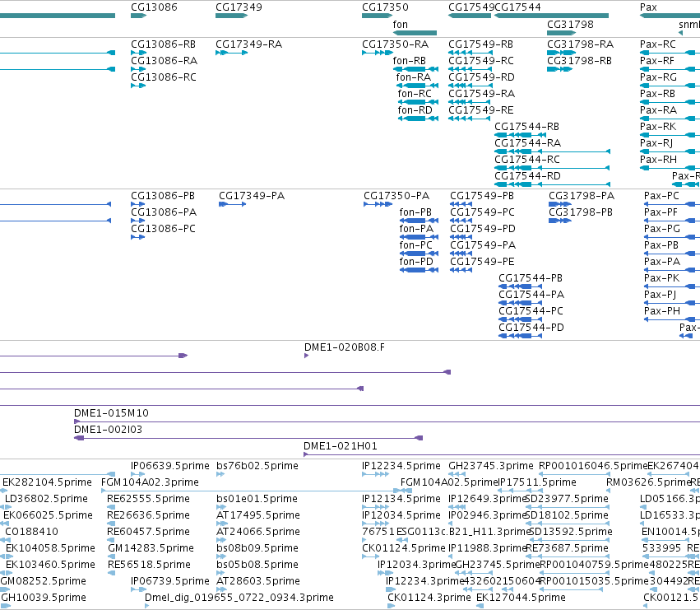Select transcript CG17549-RC
700x610 pixels.
481,61
